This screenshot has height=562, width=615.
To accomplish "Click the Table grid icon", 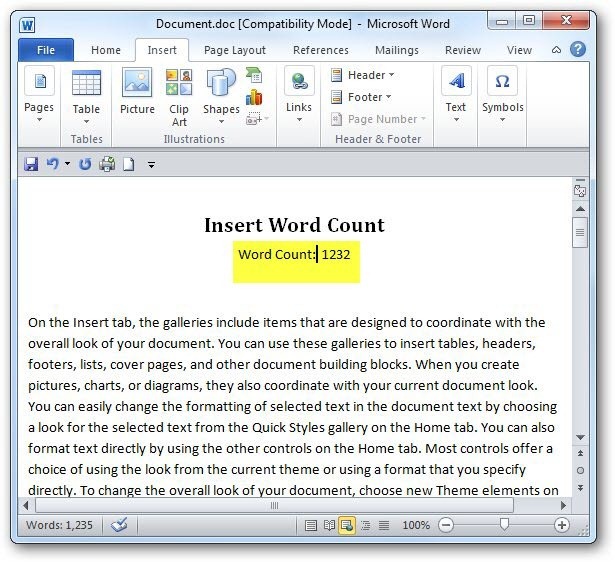I will pyautogui.click(x=86, y=82).
